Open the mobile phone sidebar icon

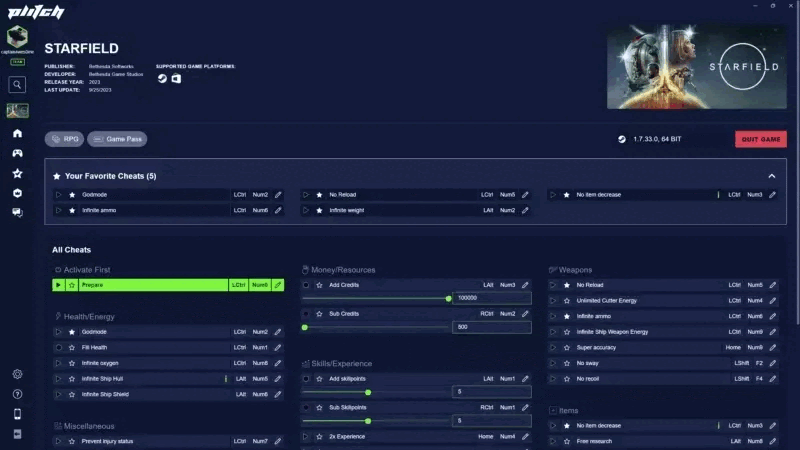17,414
